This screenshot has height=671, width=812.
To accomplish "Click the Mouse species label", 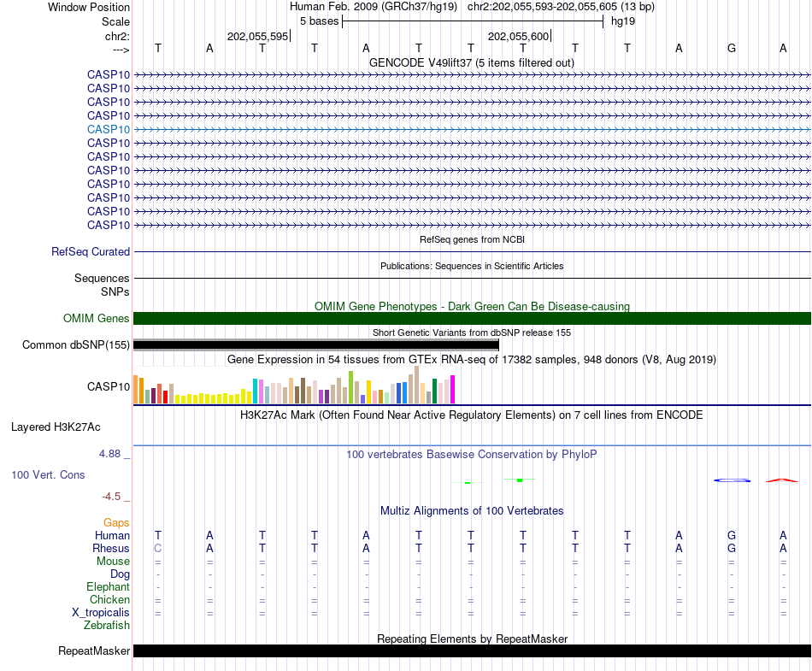I will click(x=113, y=562).
